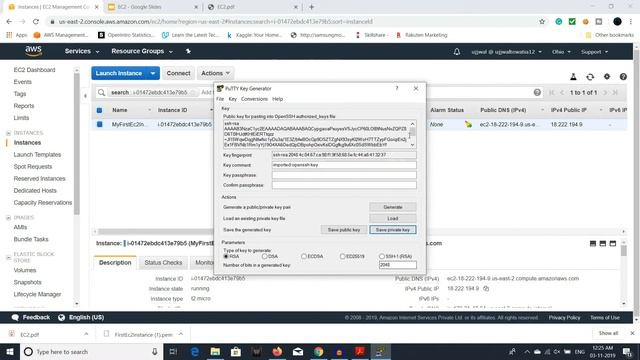Open File Explorer from the taskbar
The width and height of the screenshot is (640, 360).
[215, 351]
